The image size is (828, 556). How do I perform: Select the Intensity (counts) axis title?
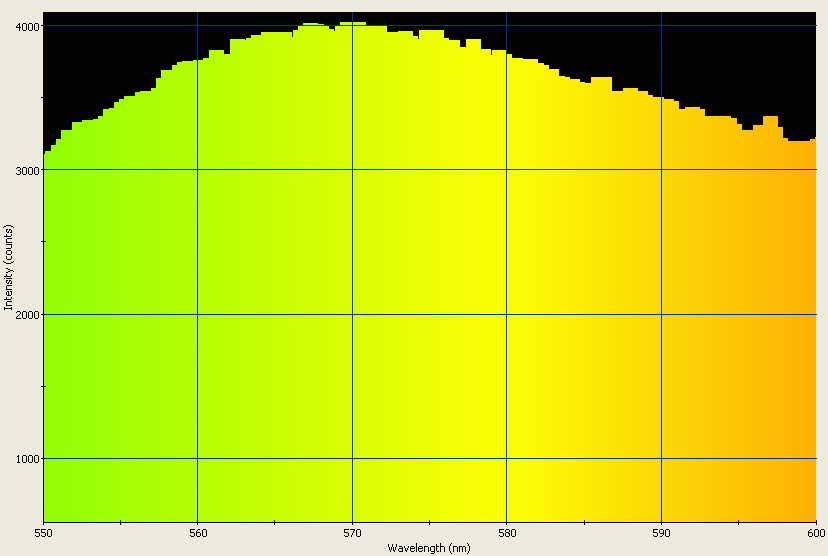pyautogui.click(x=8, y=270)
